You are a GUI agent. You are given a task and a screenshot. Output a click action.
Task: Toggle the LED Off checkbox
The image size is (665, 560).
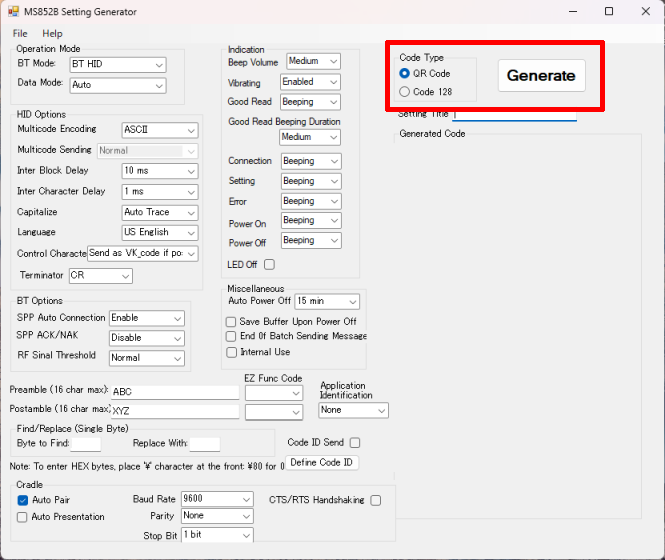[269, 265]
